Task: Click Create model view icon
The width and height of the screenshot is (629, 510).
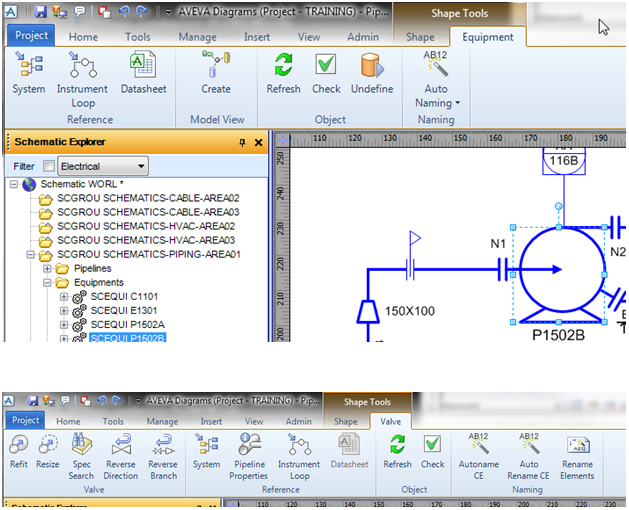Action: [x=216, y=64]
